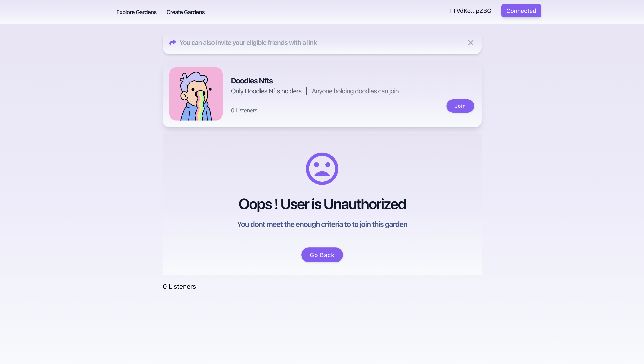Click the Doodles Nfts garden title
Image resolution: width=644 pixels, height=364 pixels.
(252, 81)
